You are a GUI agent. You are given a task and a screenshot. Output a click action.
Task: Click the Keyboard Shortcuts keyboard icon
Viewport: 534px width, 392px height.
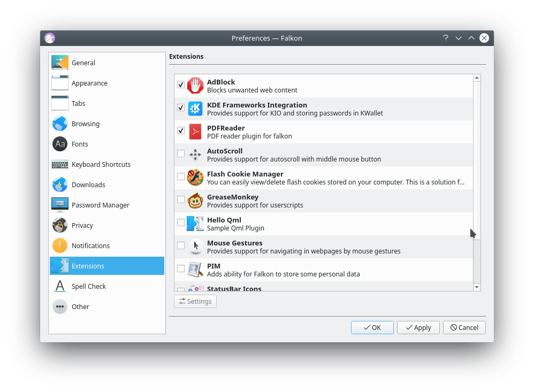60,164
